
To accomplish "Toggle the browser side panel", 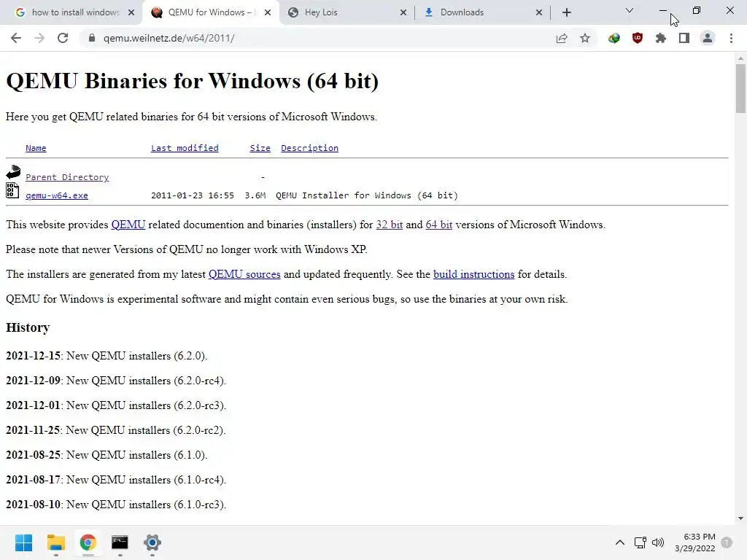I will (x=684, y=38).
